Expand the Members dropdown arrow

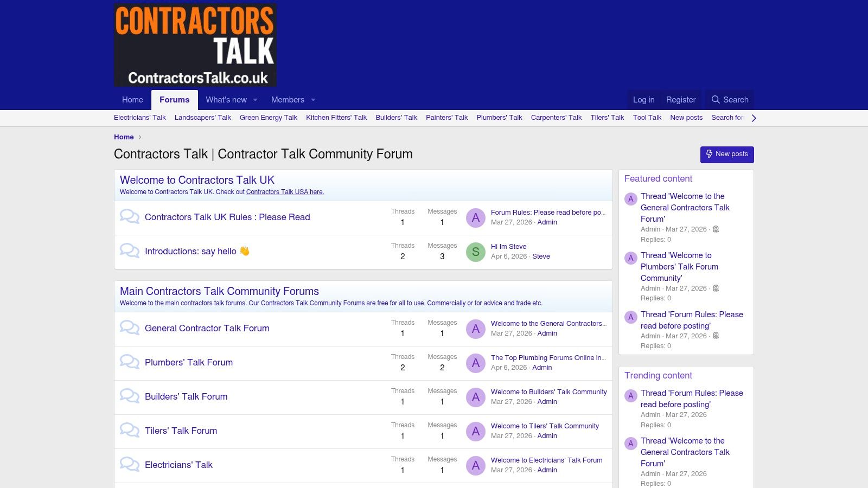click(313, 100)
